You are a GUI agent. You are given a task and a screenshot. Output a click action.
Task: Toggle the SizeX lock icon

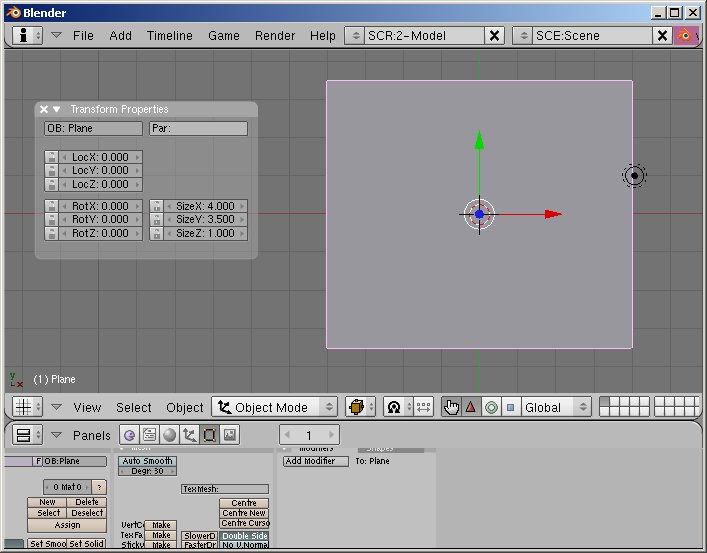156,206
